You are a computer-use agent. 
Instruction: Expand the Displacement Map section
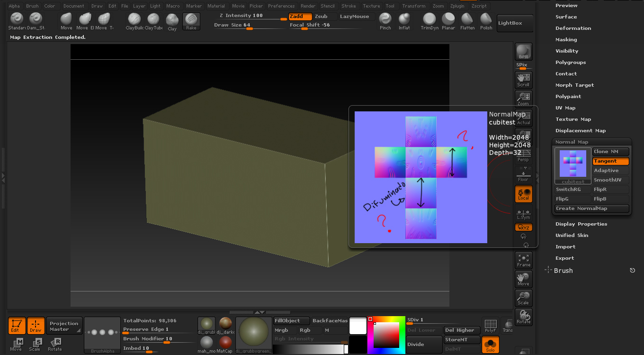(581, 131)
